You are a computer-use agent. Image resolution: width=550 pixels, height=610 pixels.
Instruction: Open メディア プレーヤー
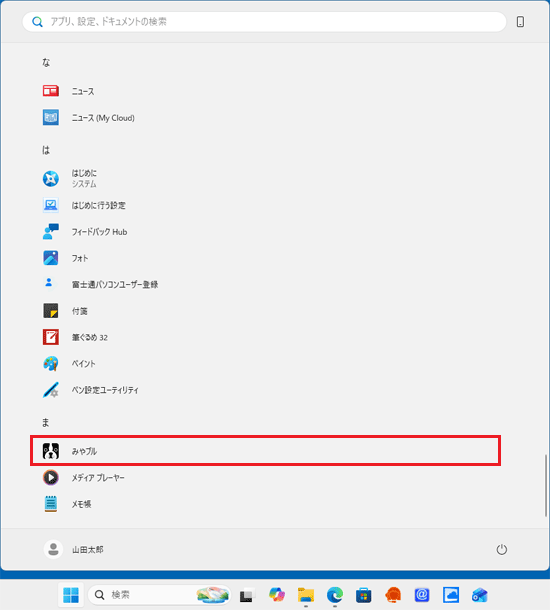click(265, 477)
